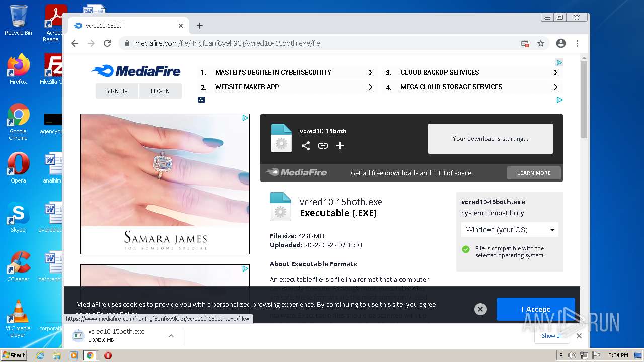Click the LEARN MORE button
The image size is (644, 362).
coord(534,173)
